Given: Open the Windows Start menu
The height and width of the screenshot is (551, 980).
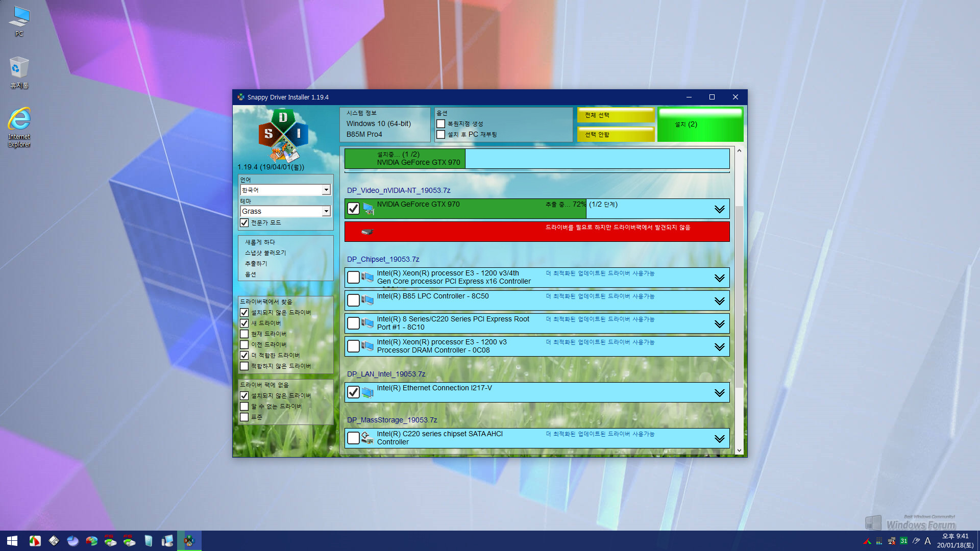Looking at the screenshot, I should point(12,541).
